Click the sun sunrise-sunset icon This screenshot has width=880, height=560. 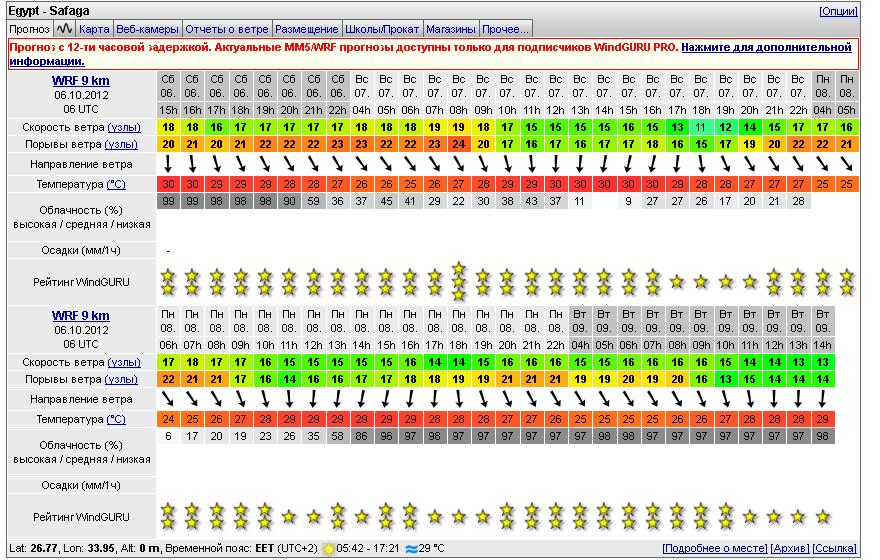pyautogui.click(x=328, y=548)
